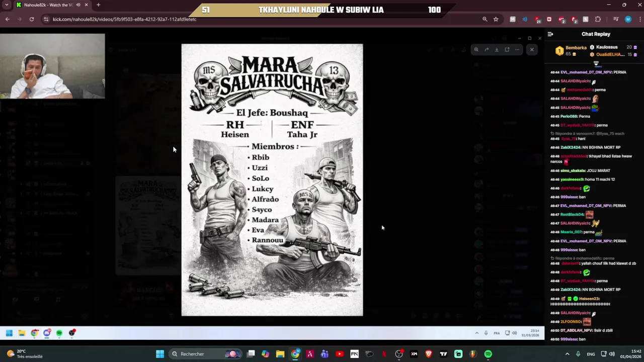Reload the Kick page
644x362 pixels.
[32, 19]
